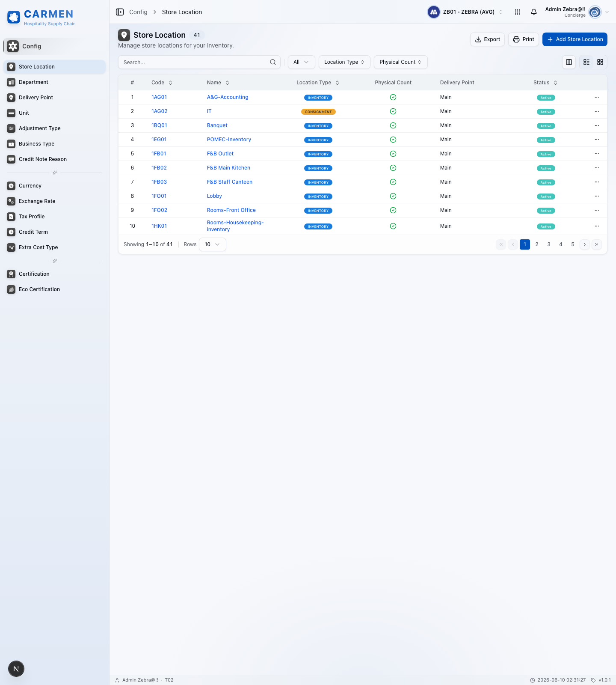Go to page 3
Viewport: 616px width, 685px height.
click(549, 244)
